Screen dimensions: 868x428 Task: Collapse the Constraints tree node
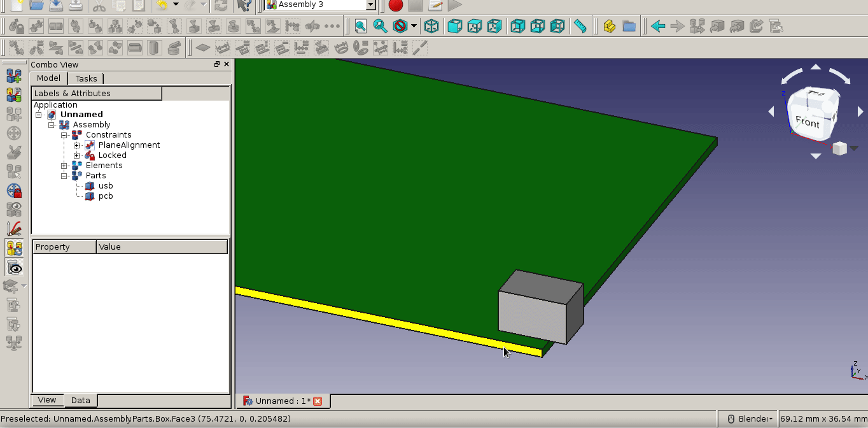click(64, 134)
